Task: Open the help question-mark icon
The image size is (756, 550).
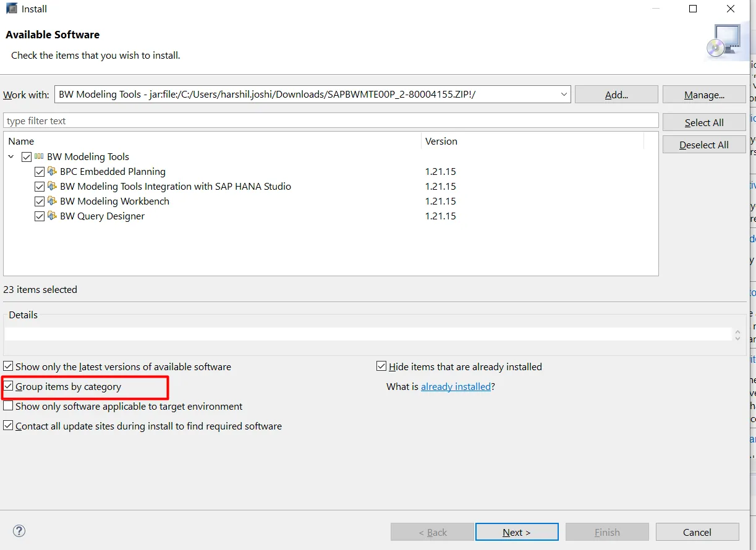Action: [x=19, y=530]
